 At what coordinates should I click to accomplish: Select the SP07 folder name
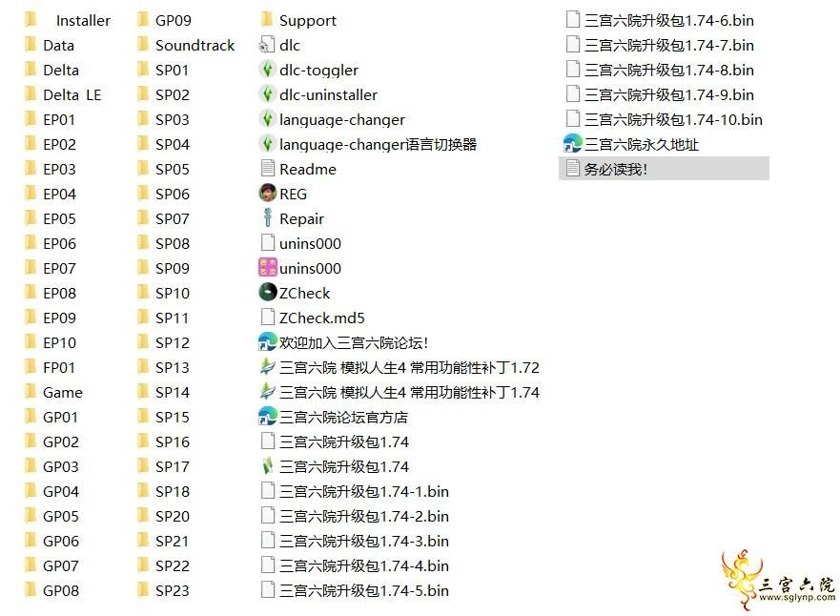click(x=172, y=218)
